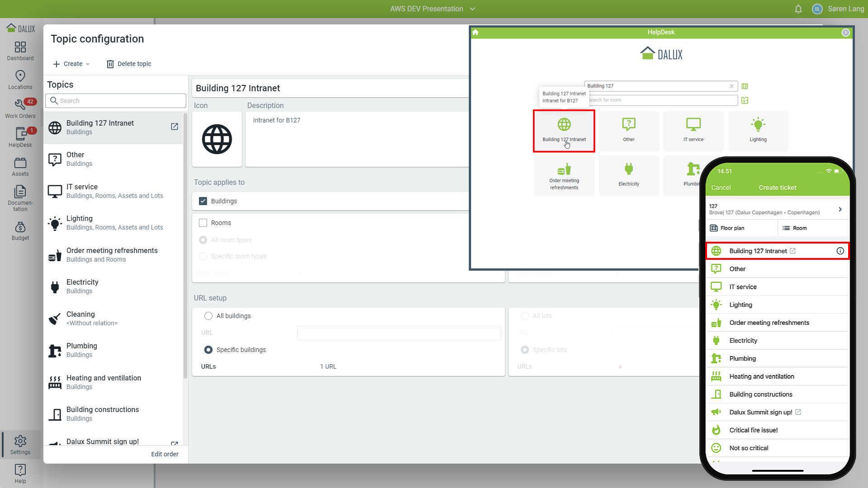Click the globe icon to change the topic icon

pyautogui.click(x=217, y=139)
